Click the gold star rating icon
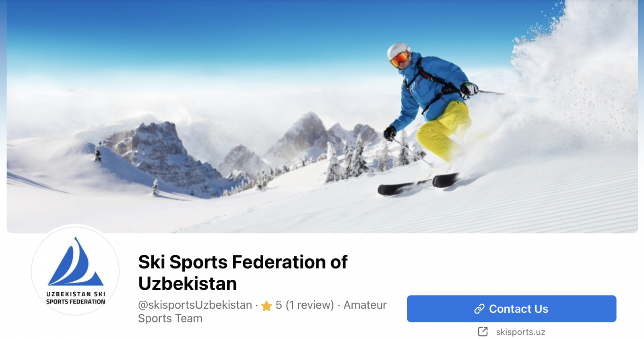 266,306
